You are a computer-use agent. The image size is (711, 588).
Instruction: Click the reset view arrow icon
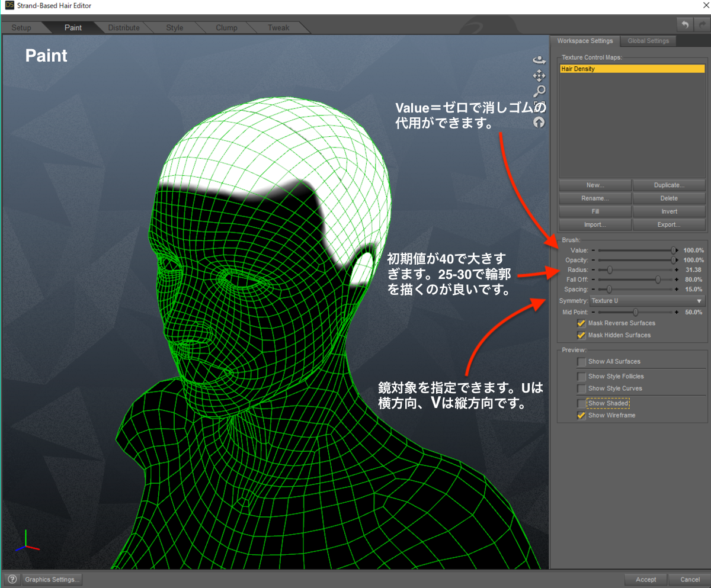[x=539, y=123]
